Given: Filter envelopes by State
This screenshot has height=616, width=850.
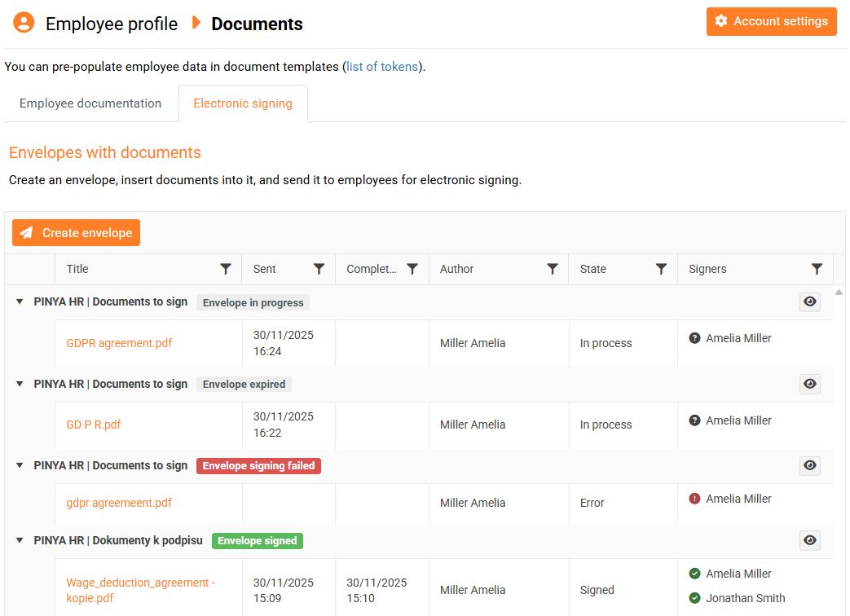Looking at the screenshot, I should point(662,269).
